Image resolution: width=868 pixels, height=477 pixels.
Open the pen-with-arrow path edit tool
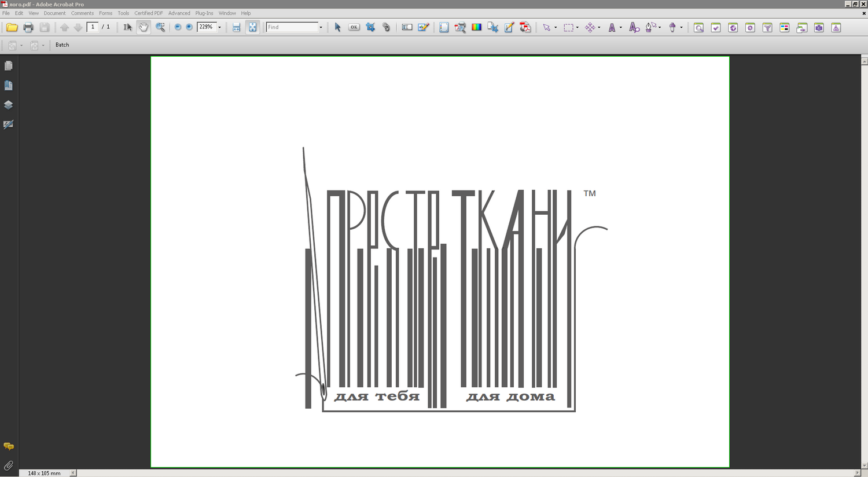pyautogui.click(x=651, y=27)
